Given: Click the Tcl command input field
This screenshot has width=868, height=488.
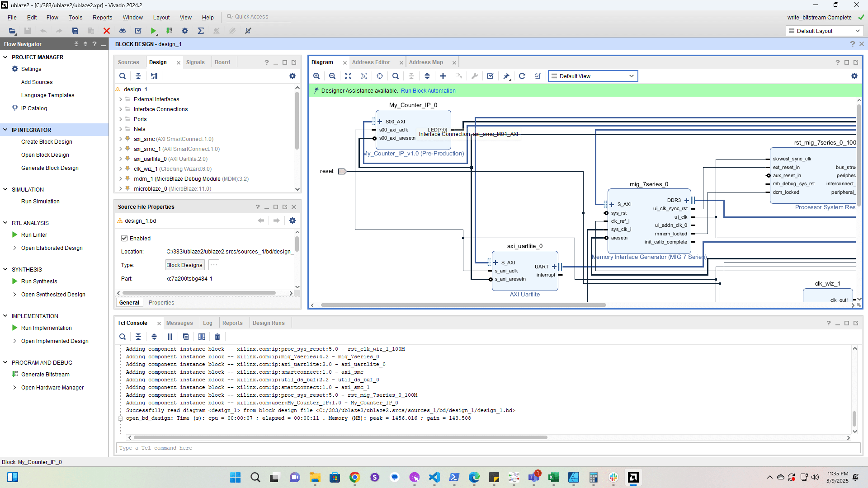Looking at the screenshot, I should click(488, 448).
